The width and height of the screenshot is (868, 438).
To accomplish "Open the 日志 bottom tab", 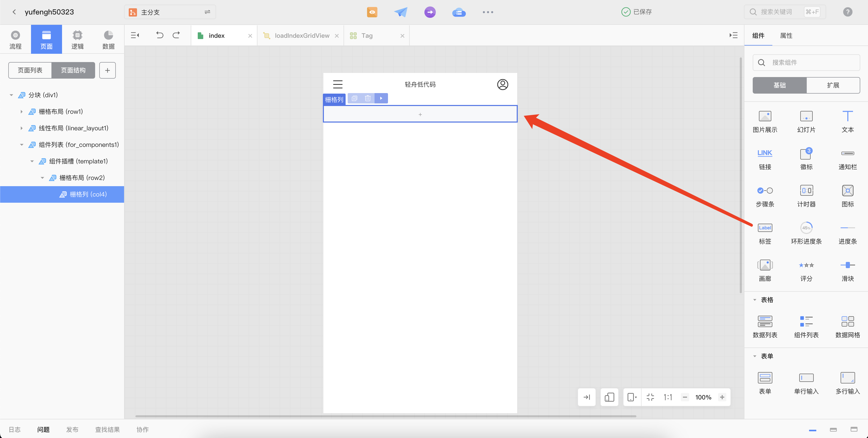I will (x=14, y=429).
